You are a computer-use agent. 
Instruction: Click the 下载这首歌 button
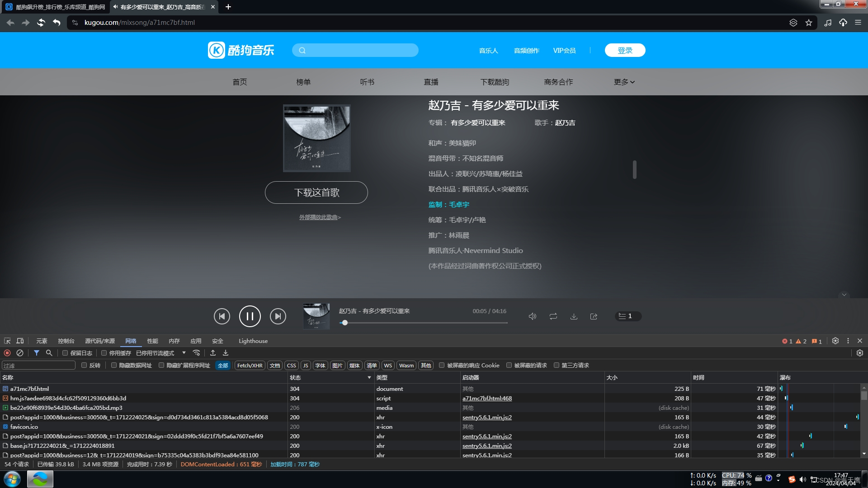coord(316,192)
